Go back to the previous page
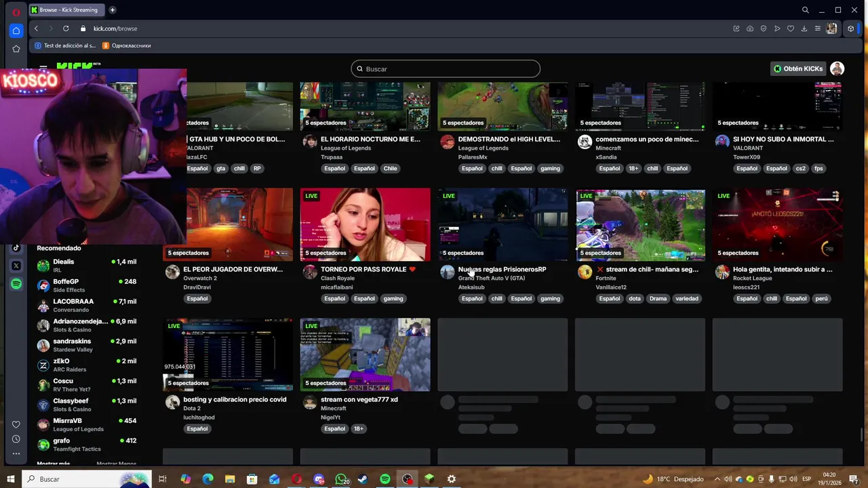This screenshot has width=868, height=488. 36,28
